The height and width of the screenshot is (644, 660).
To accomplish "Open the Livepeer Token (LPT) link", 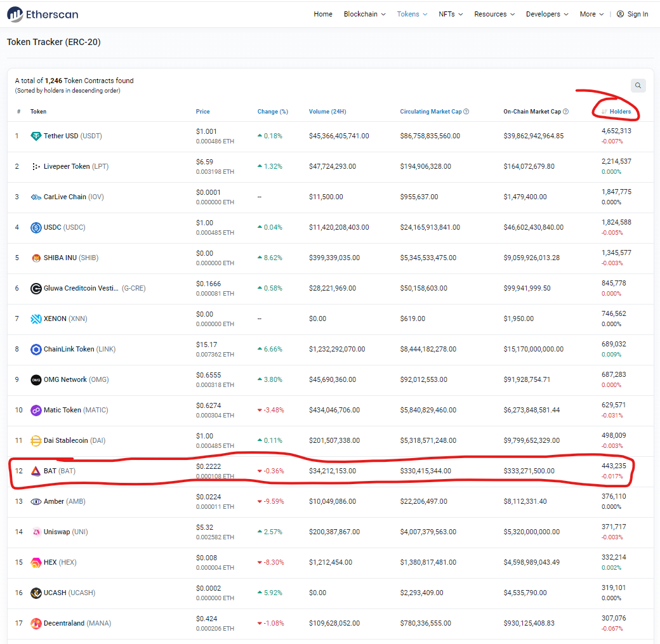I will pyautogui.click(x=76, y=166).
